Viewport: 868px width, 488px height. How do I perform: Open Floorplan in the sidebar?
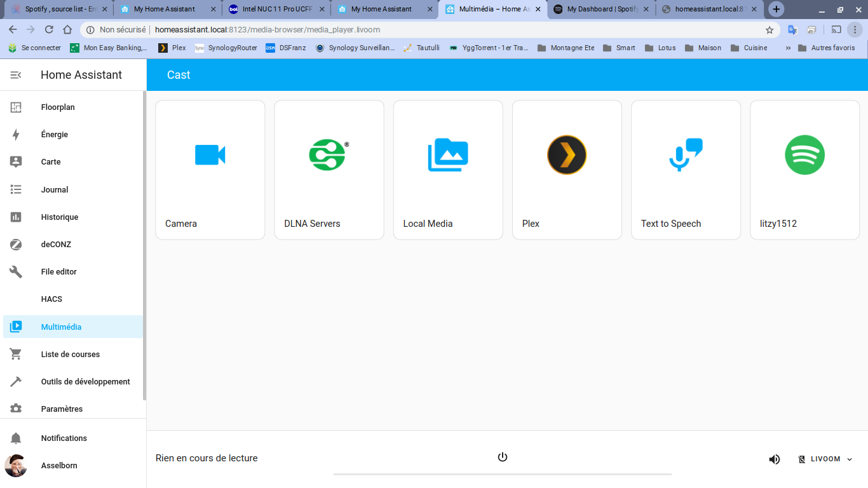tap(73, 107)
